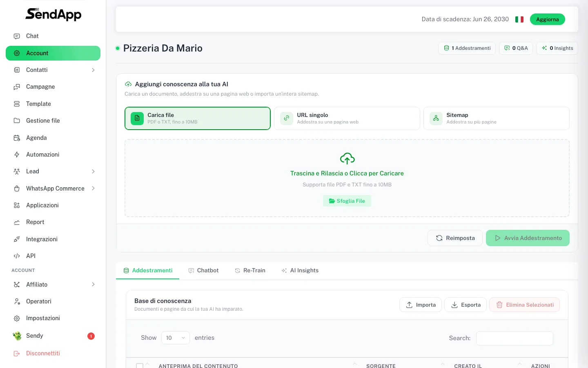588x368 pixels.
Task: Click the drag and drop upload area text
Action: tap(347, 173)
